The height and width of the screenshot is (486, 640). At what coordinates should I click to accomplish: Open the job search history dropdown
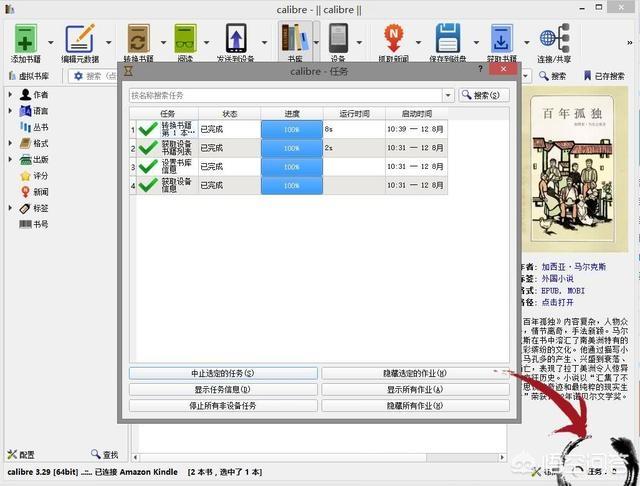click(x=448, y=95)
